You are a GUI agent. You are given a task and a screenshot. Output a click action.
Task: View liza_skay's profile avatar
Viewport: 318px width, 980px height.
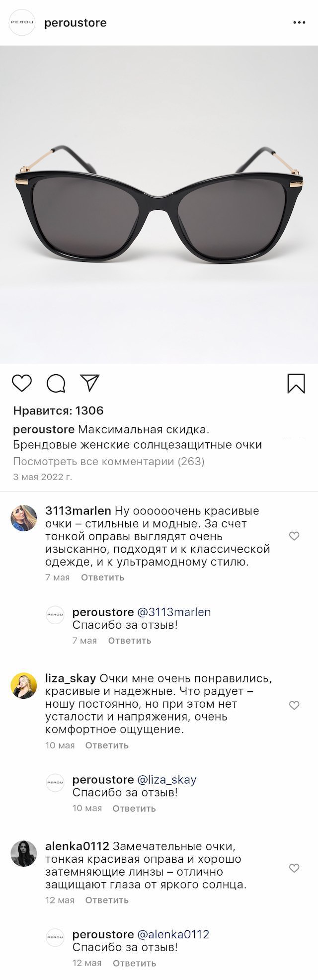click(x=24, y=686)
